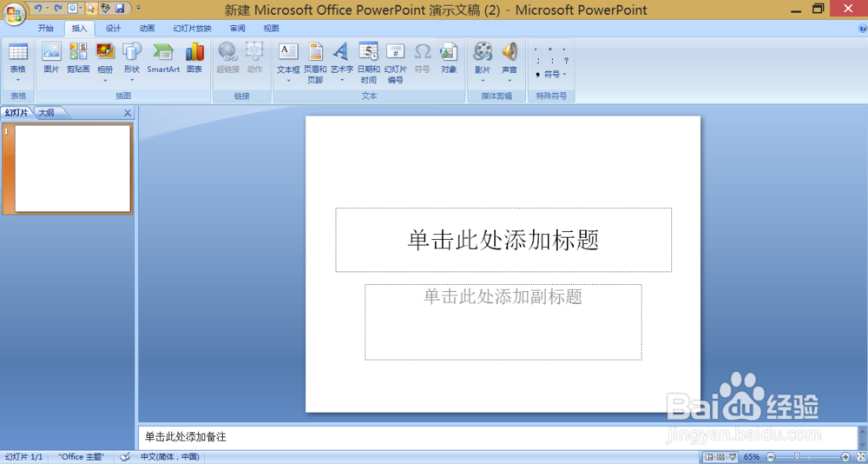Insert an 对象 object
Image resolution: width=868 pixels, height=464 pixels.
click(449, 58)
